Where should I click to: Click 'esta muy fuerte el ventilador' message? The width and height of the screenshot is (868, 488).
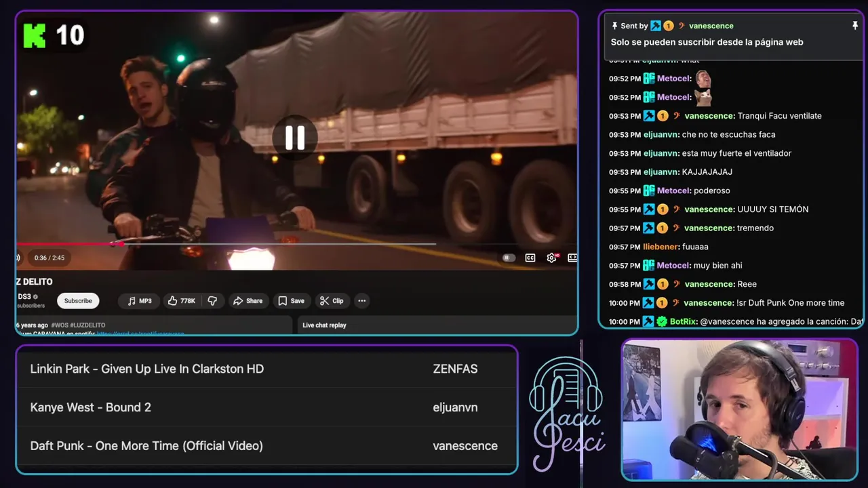[x=736, y=153]
